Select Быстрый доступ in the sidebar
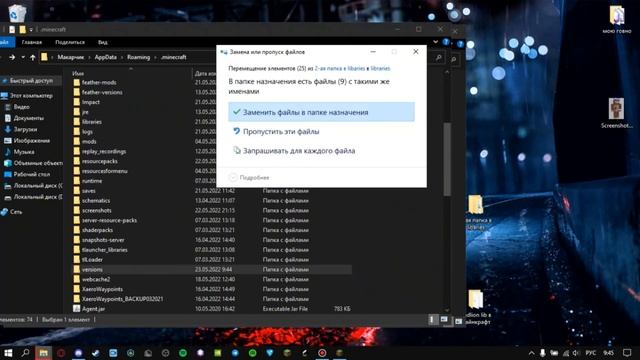This screenshot has width=640, height=360. point(31,81)
